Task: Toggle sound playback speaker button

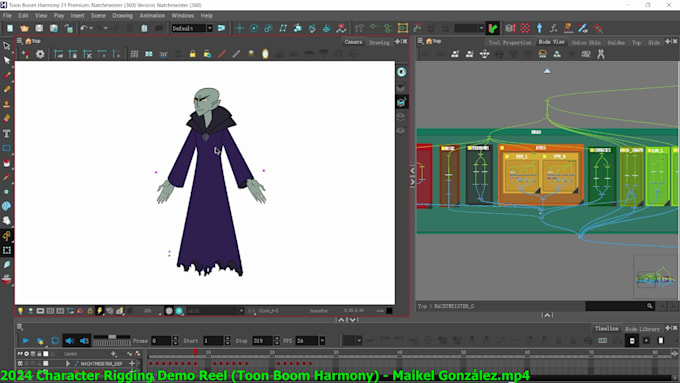Action: (69, 341)
